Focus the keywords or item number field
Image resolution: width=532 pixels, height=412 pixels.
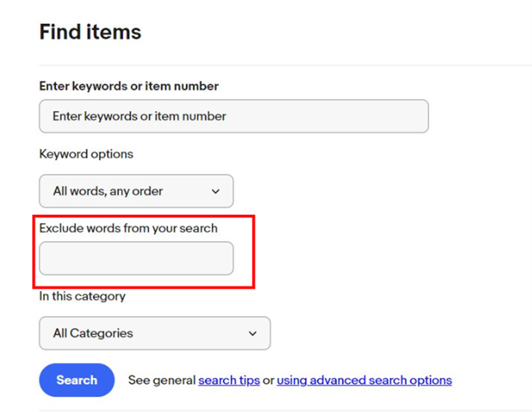[x=234, y=116]
